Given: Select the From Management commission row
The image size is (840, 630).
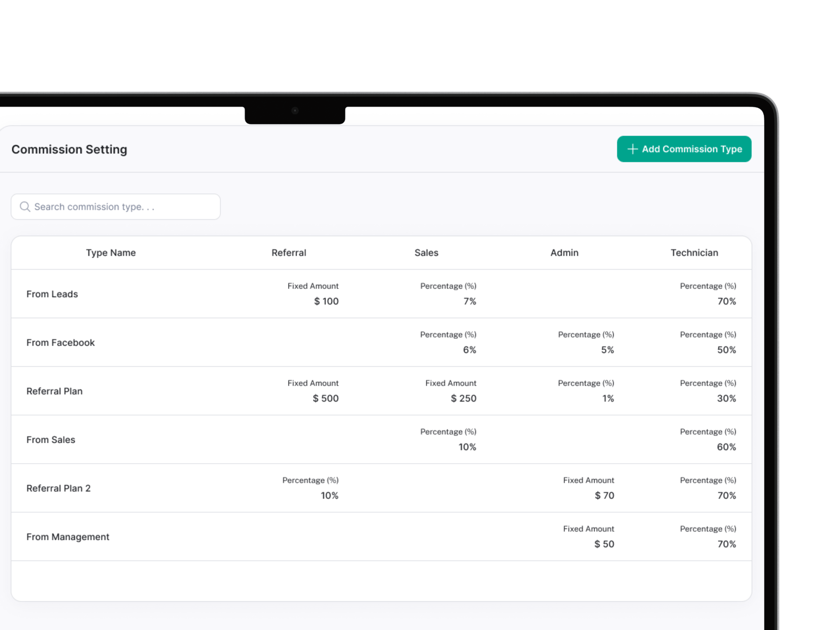Looking at the screenshot, I should [x=68, y=536].
